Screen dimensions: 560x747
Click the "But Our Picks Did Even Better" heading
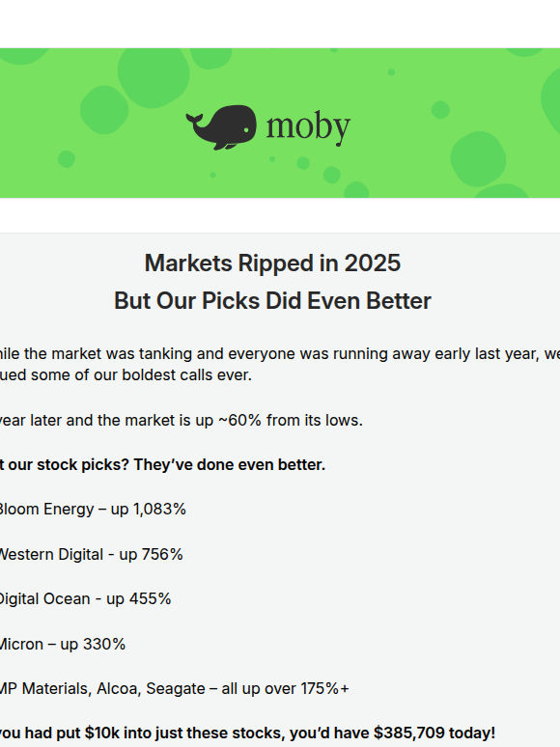272,301
